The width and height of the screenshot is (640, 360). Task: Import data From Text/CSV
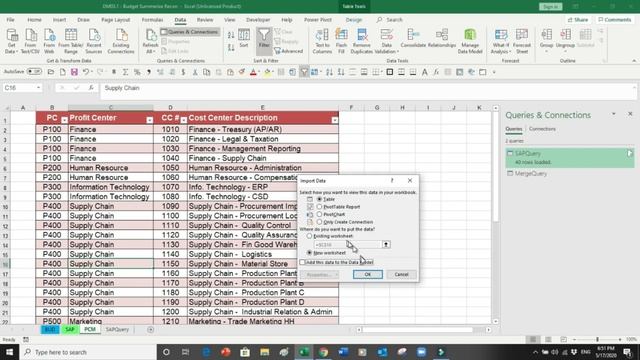pyautogui.click(x=30, y=41)
